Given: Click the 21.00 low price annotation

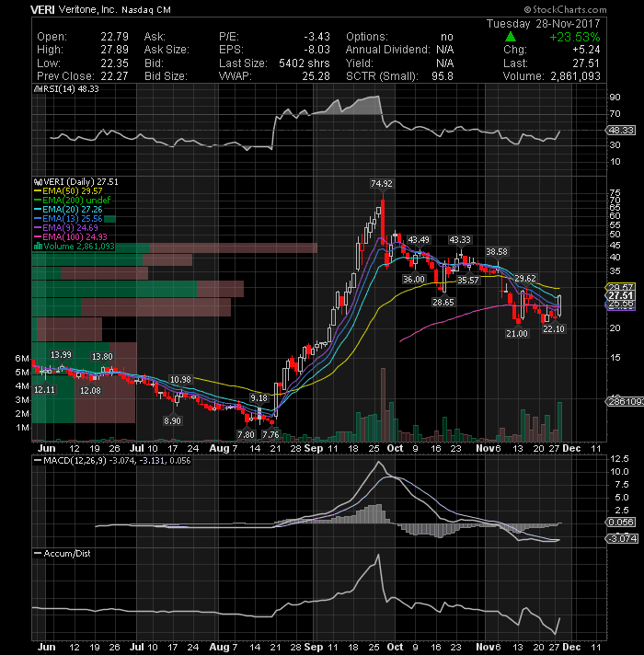Looking at the screenshot, I should [x=517, y=334].
